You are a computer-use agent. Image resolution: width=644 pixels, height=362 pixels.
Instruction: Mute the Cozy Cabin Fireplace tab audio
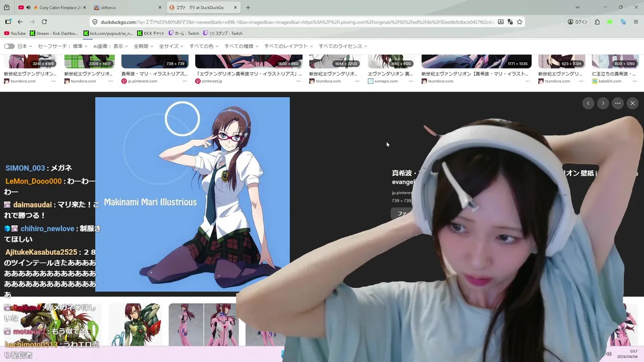coord(28,8)
